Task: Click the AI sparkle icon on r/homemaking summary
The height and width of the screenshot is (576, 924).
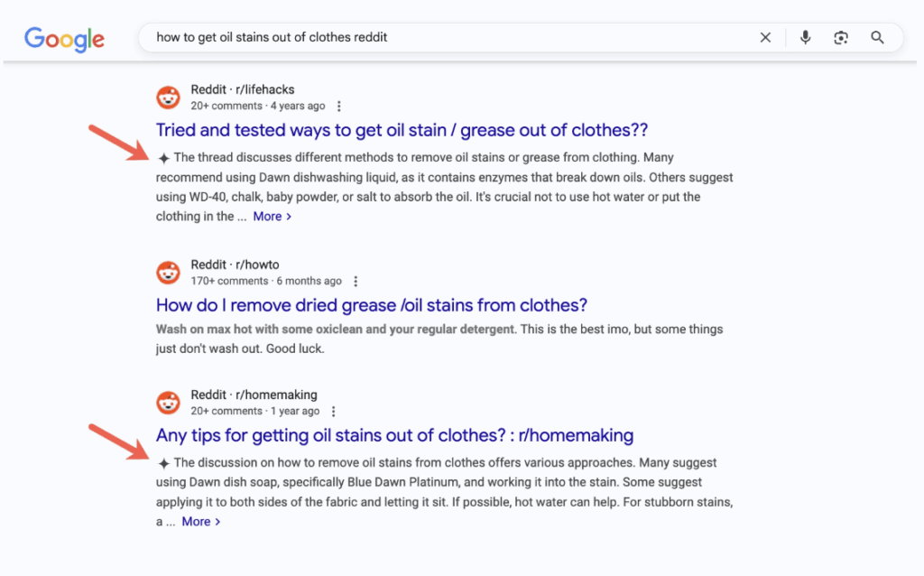Action: tap(163, 463)
